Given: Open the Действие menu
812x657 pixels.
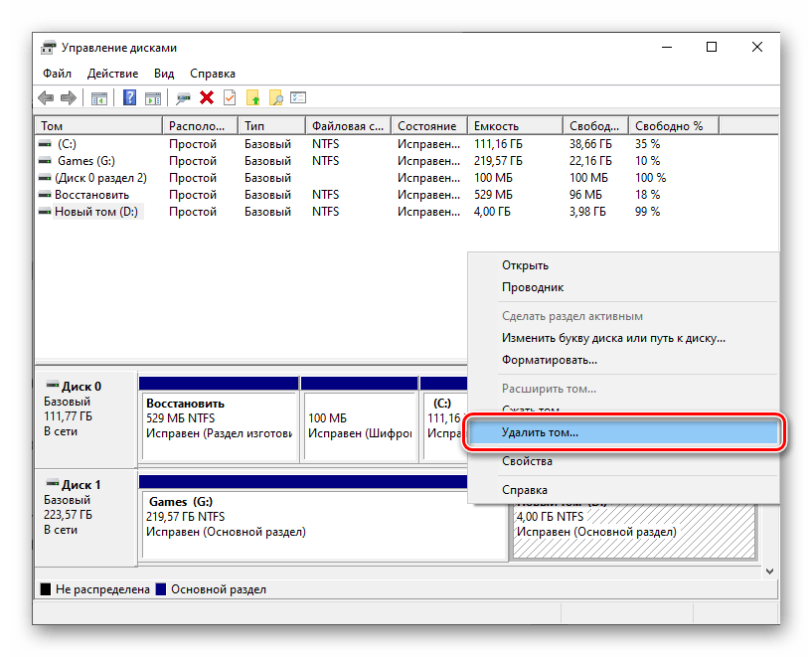Looking at the screenshot, I should 112,74.
